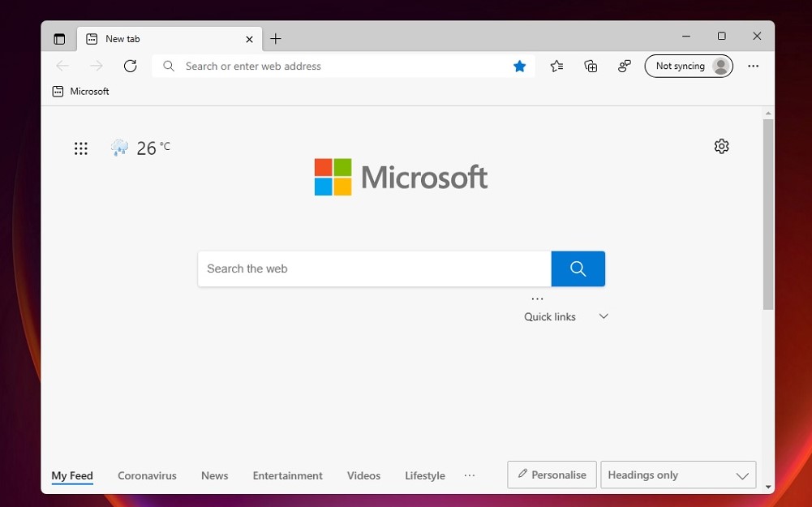The image size is (812, 507).
Task: Switch to the Coronavirus tab
Action: [x=147, y=476]
